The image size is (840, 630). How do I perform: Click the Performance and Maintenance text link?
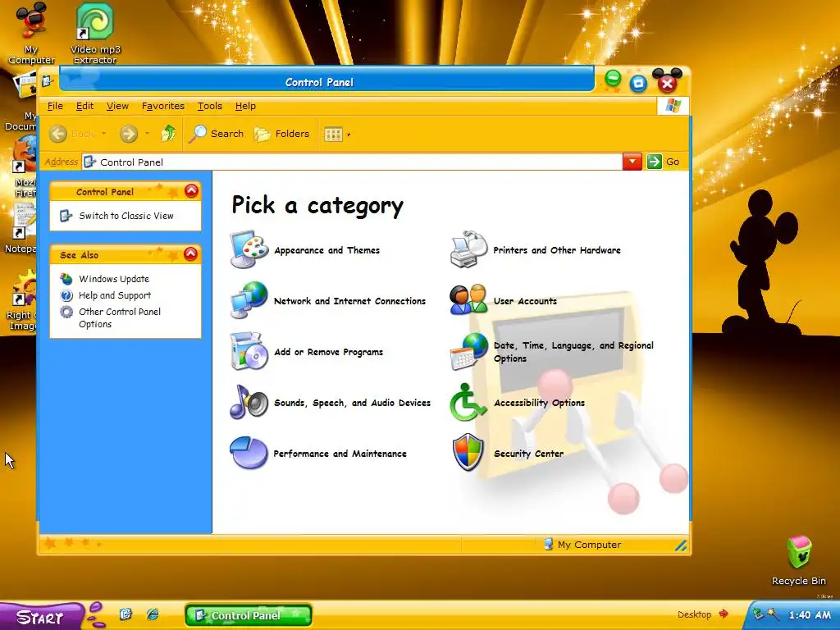(340, 454)
